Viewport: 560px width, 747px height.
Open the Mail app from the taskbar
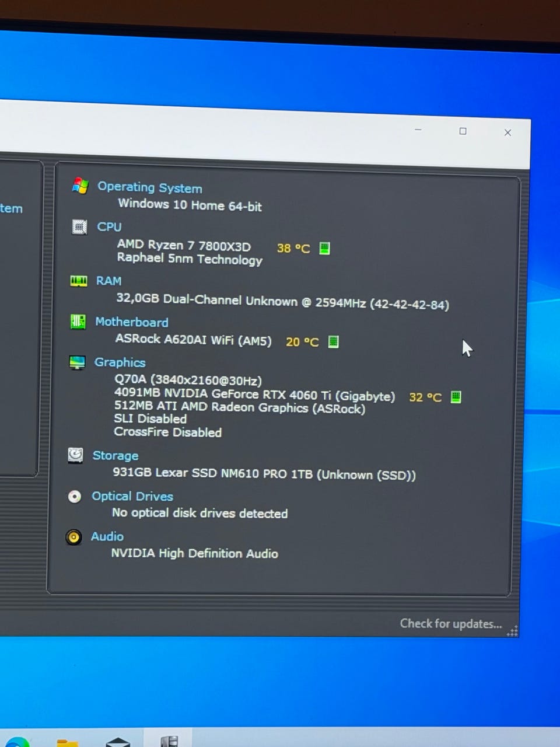point(118,742)
